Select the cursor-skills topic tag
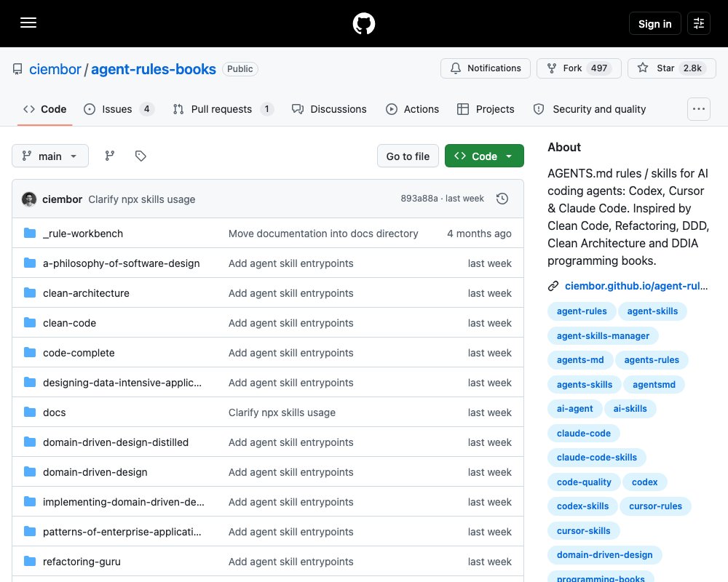Viewport: 728px width, 582px height. (x=584, y=531)
